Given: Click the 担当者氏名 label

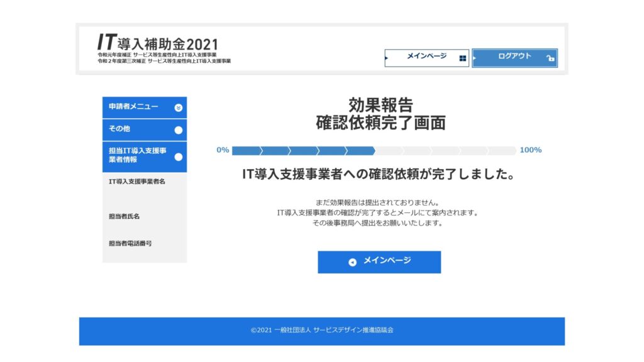Looking at the screenshot, I should pyautogui.click(x=124, y=216).
